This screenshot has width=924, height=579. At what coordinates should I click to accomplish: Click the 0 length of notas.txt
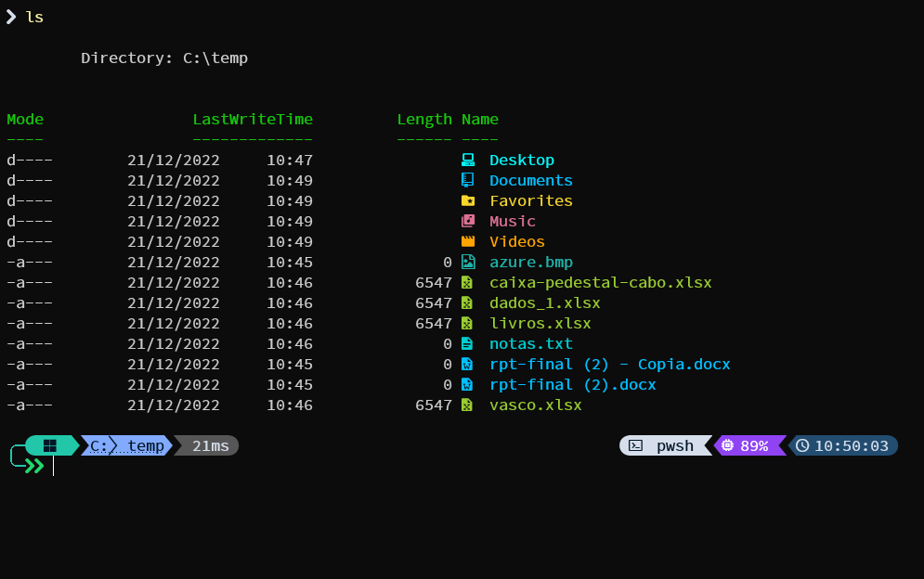click(448, 344)
